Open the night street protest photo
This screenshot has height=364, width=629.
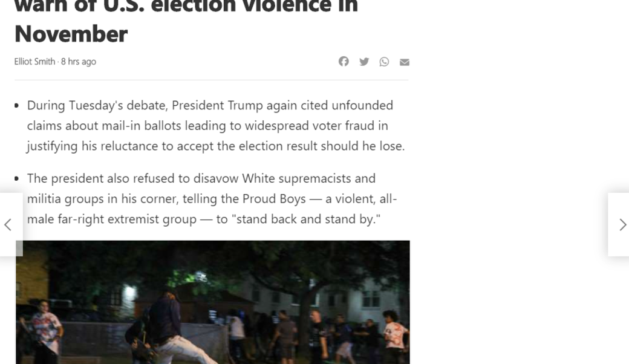(x=212, y=302)
